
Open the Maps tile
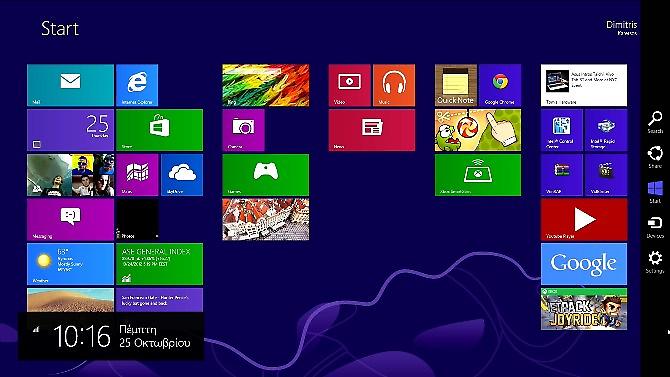(x=137, y=175)
